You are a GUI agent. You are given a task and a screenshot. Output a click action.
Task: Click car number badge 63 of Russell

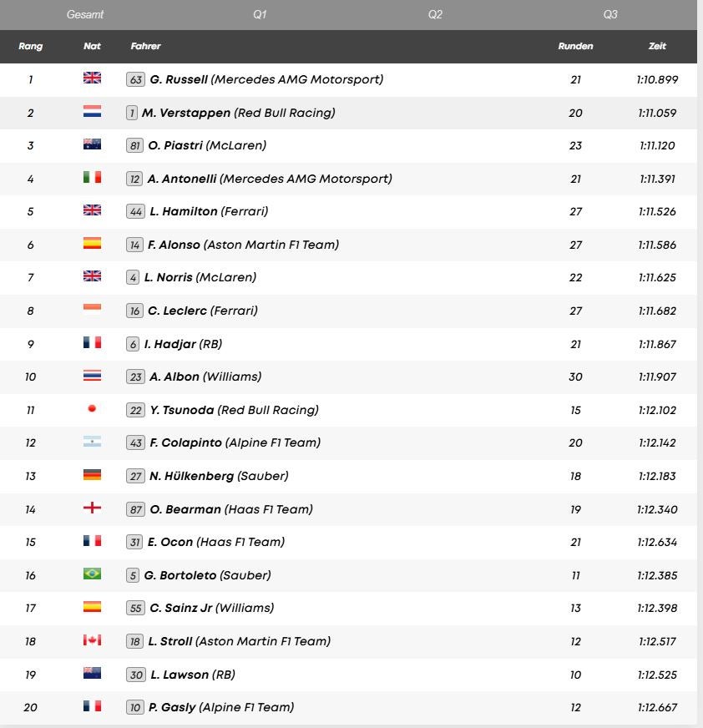(138, 79)
